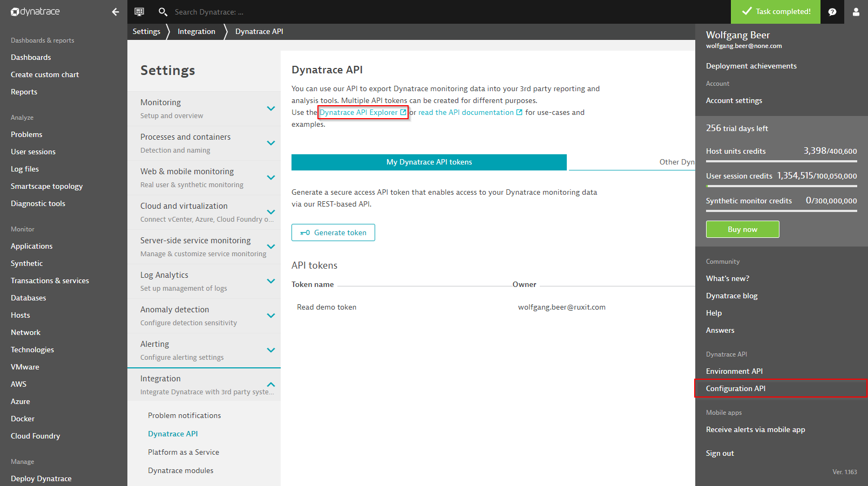Click Host units credits progress bar
The image size is (868, 486).
782,161
